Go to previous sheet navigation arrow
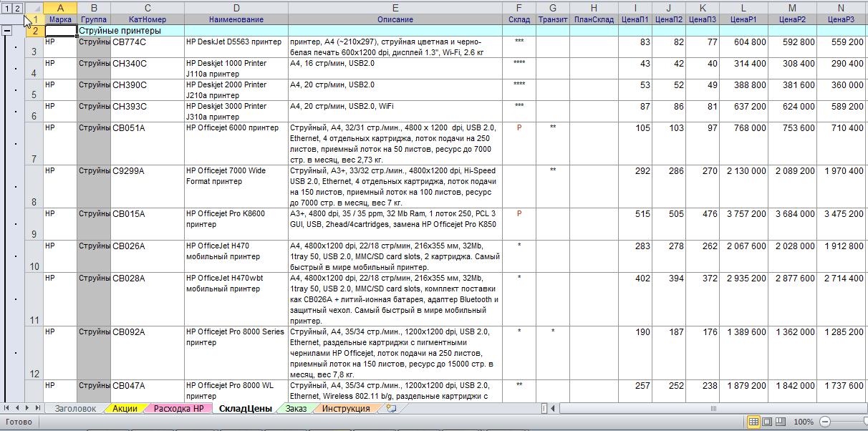This screenshot has width=868, height=431. pyautogui.click(x=17, y=409)
